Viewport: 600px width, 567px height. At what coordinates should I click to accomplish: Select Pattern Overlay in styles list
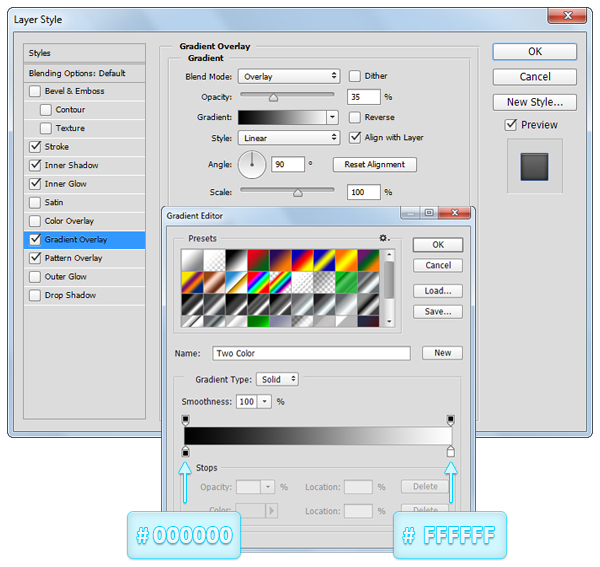(x=73, y=258)
